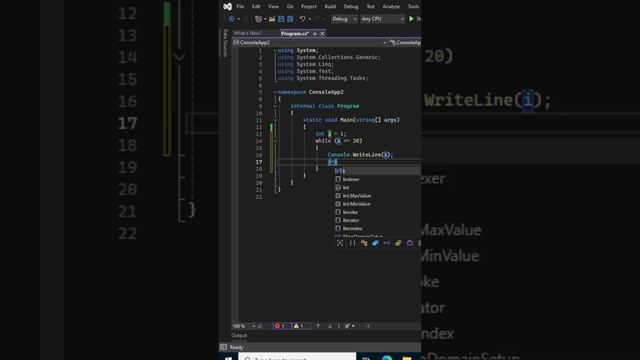The image size is (640, 360).
Task: Select the Program.cs tab
Action: [294, 33]
